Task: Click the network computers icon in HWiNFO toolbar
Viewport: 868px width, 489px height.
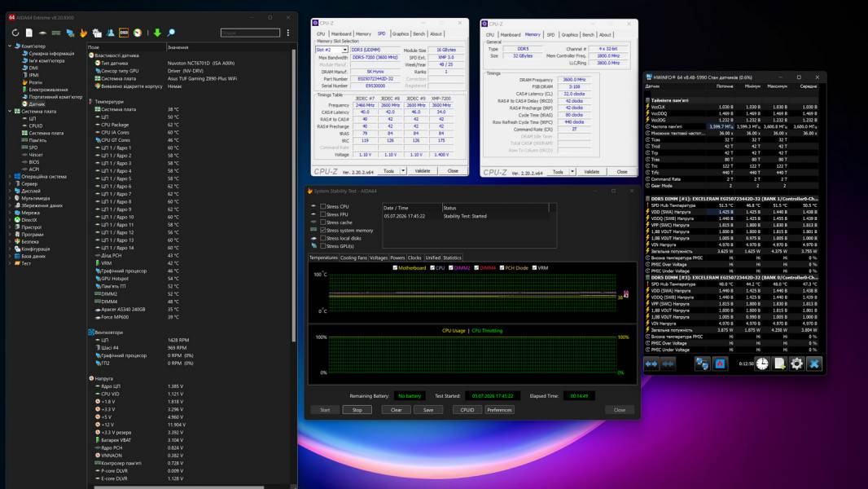Action: pos(702,363)
